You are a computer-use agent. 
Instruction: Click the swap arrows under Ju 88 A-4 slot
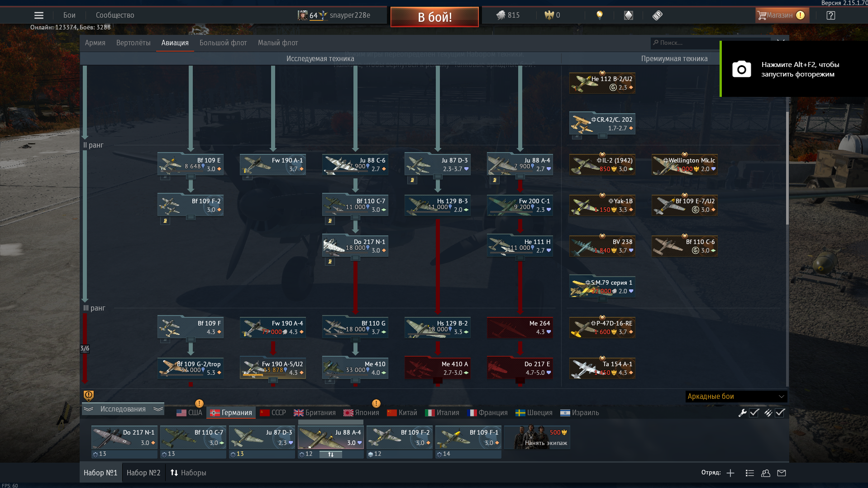(331, 455)
